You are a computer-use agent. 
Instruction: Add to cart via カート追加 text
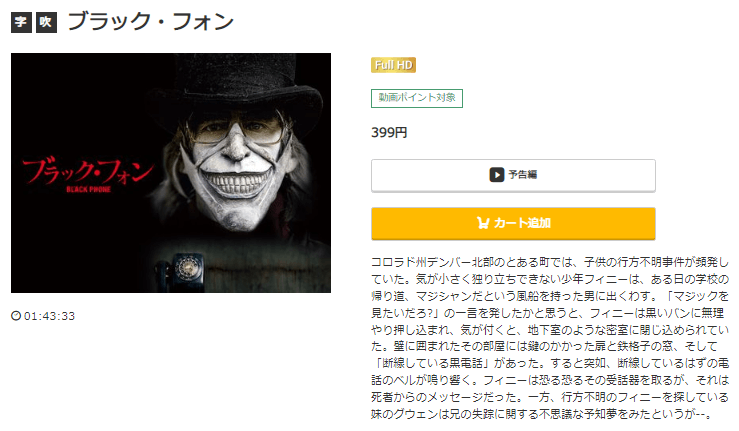tap(522, 223)
